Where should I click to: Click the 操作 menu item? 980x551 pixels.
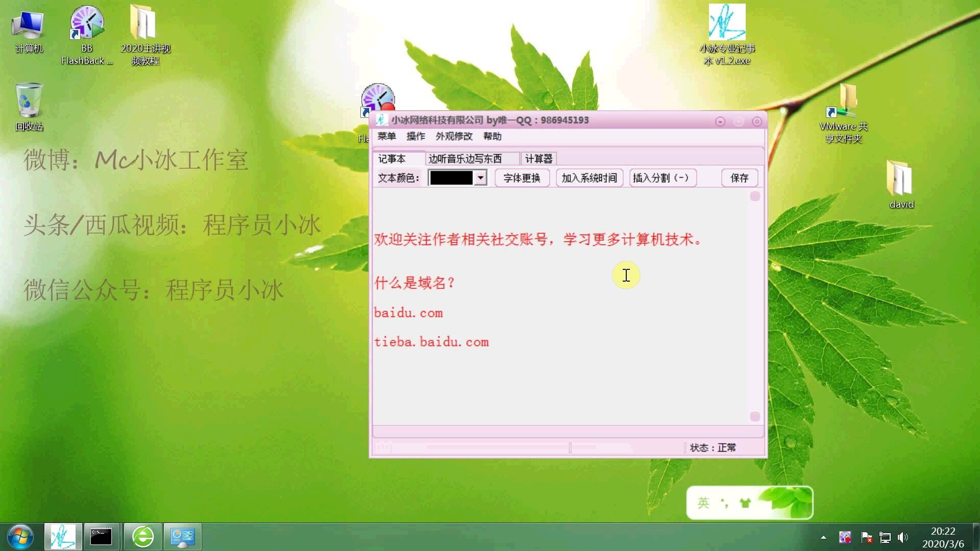coord(415,136)
